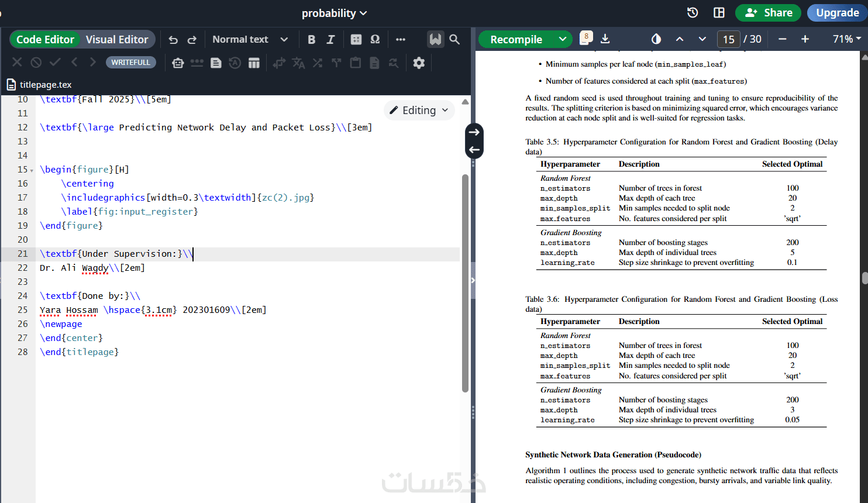Insert math via the calculator icon
Image resolution: width=868 pixels, height=503 pixels.
coord(356,40)
